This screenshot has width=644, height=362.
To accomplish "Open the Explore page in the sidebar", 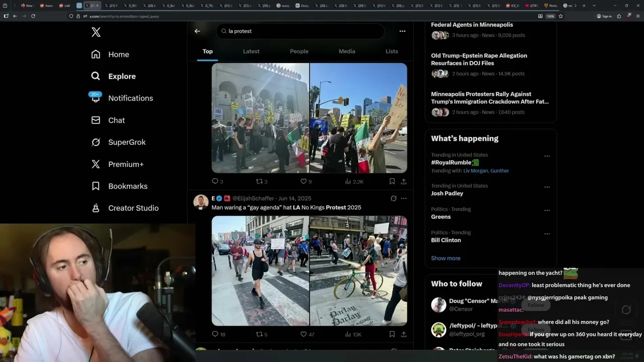I will (x=114, y=76).
